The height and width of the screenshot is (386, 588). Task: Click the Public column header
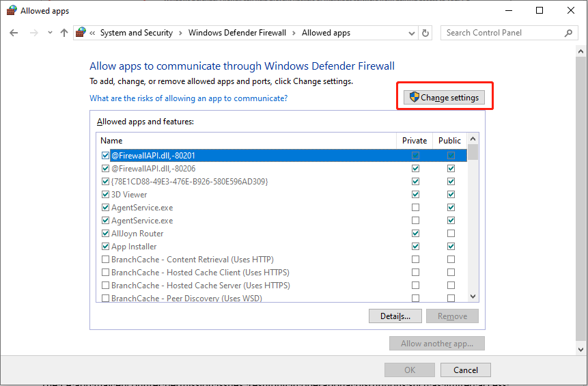click(449, 141)
